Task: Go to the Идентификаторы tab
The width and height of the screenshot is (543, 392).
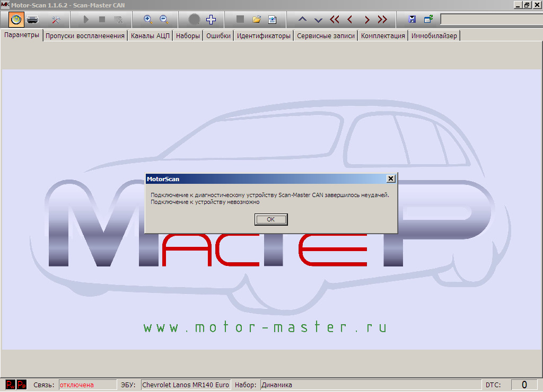Action: [x=264, y=35]
